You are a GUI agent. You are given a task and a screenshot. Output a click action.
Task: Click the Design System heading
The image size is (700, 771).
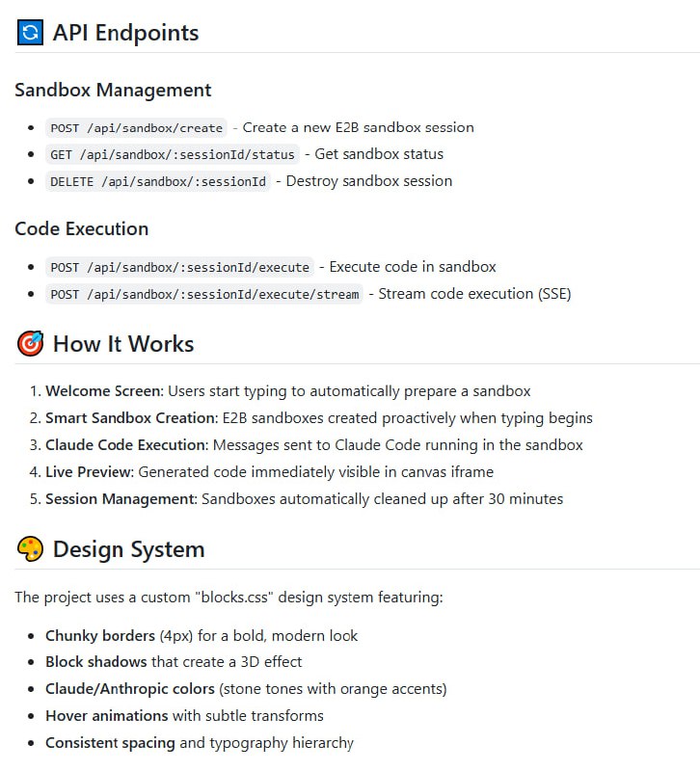click(x=128, y=549)
